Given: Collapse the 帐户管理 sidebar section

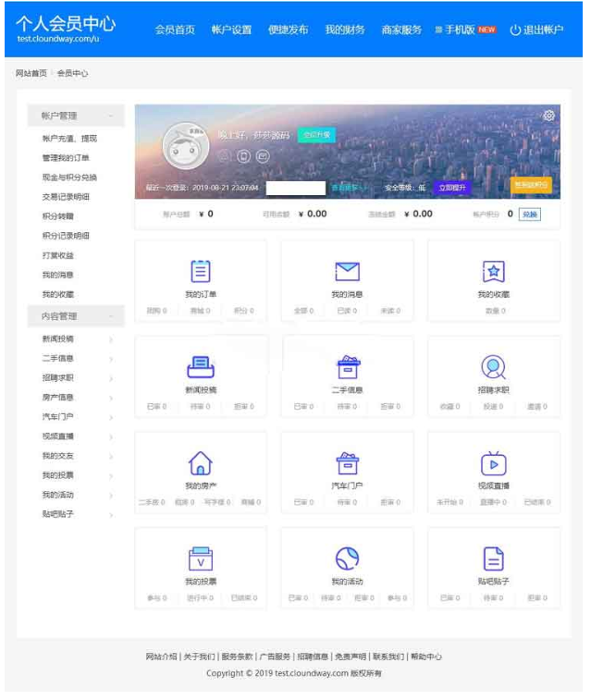Looking at the screenshot, I should point(111,117).
